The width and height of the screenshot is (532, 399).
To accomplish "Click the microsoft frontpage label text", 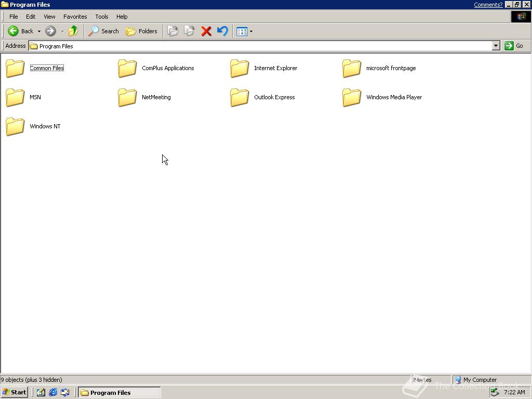I will tap(391, 68).
